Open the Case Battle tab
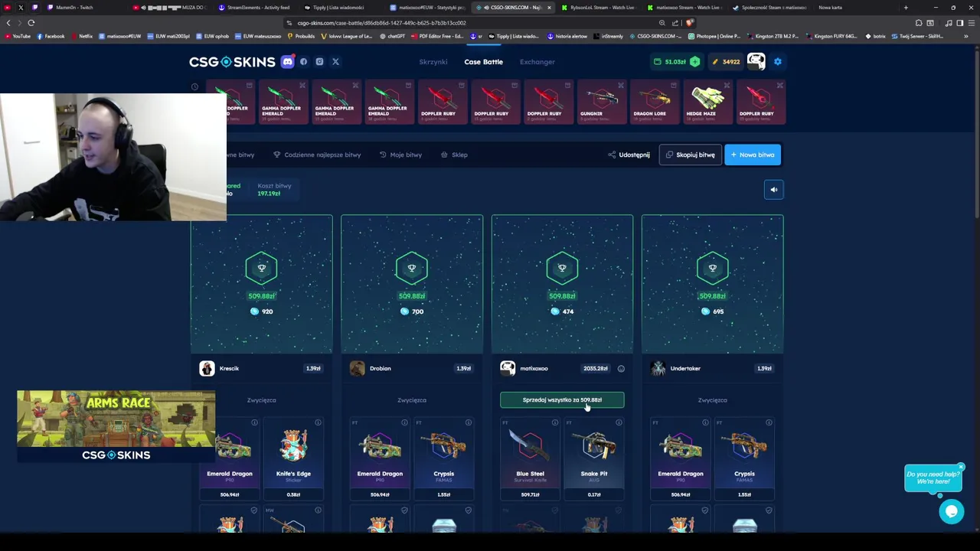This screenshot has width=980, height=551. pos(483,62)
